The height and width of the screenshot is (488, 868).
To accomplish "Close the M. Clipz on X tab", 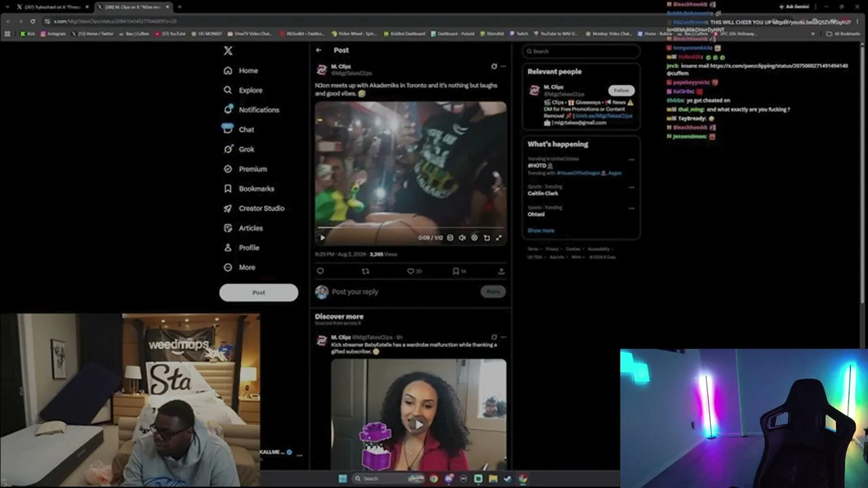I will coord(167,7).
